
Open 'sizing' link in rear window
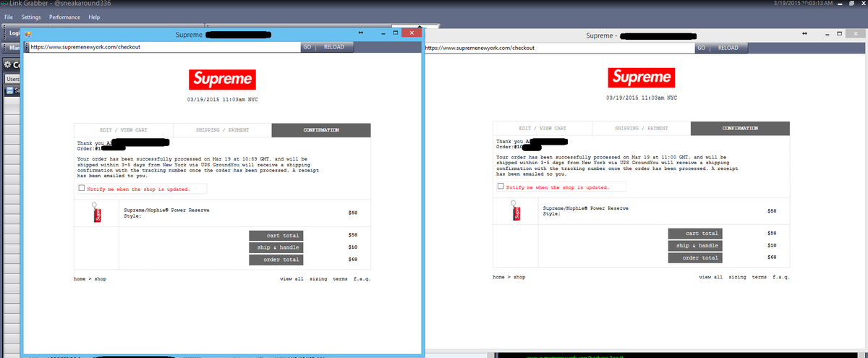(738, 276)
